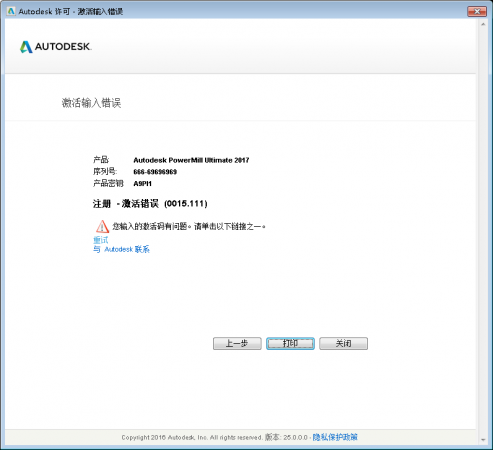Open the 重试 retry link

point(101,240)
